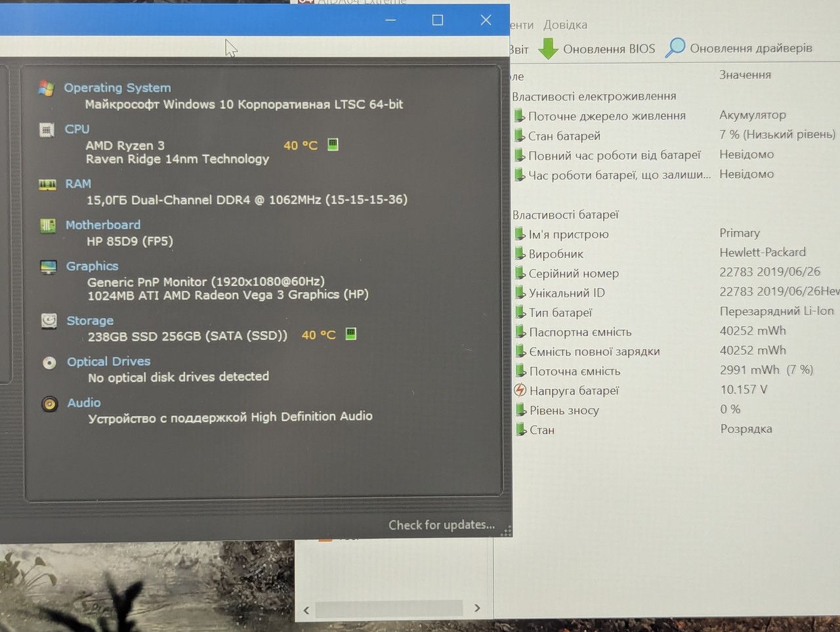Click the battery icon beside Виробник
This screenshot has height=632, width=840.
click(520, 254)
